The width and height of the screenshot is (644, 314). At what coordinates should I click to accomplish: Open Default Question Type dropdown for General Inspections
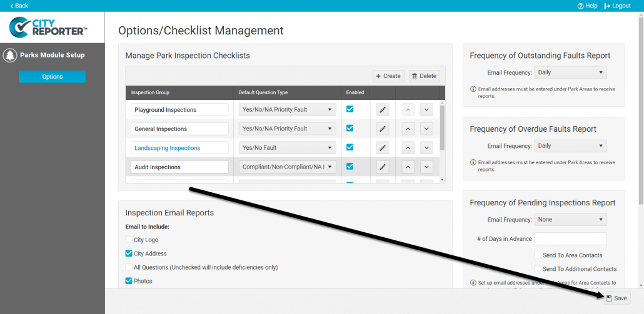click(x=287, y=129)
